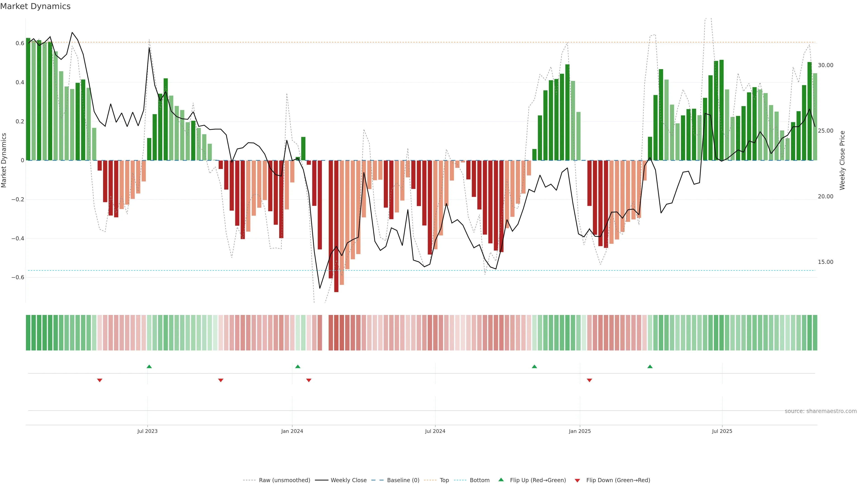This screenshot has height=488, width=868.
Task: Click the 30.00 price axis tick label
Action: pyautogui.click(x=825, y=65)
